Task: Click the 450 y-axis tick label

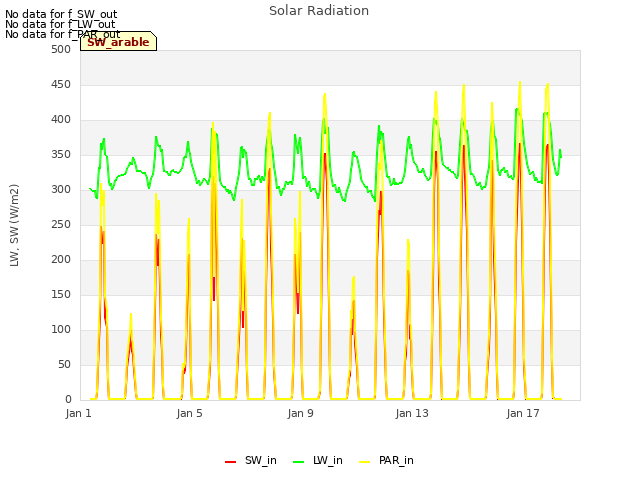Action: tap(61, 84)
